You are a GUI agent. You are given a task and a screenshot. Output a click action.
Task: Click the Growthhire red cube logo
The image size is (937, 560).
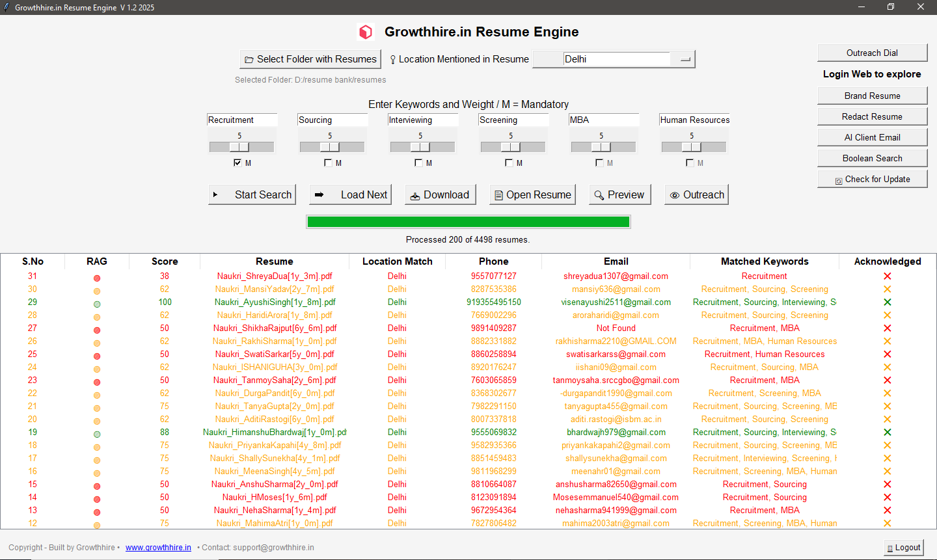pyautogui.click(x=366, y=32)
